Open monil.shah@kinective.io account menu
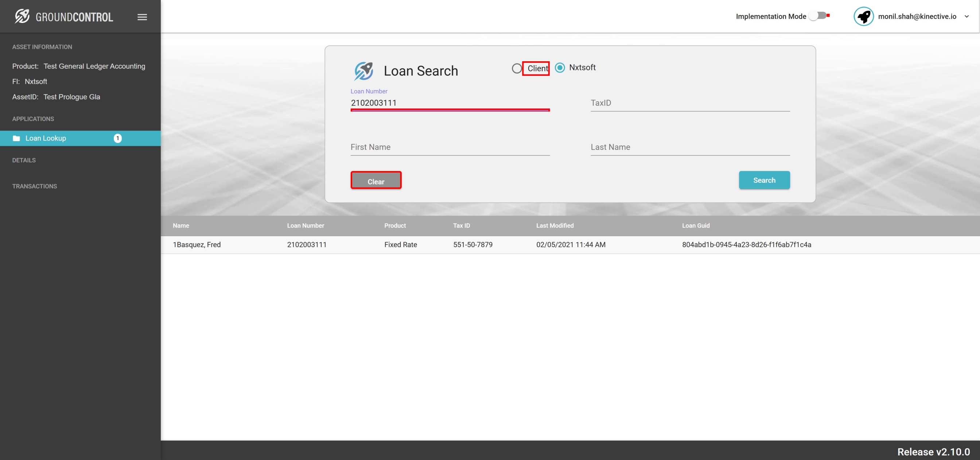This screenshot has width=980, height=460. click(917, 16)
